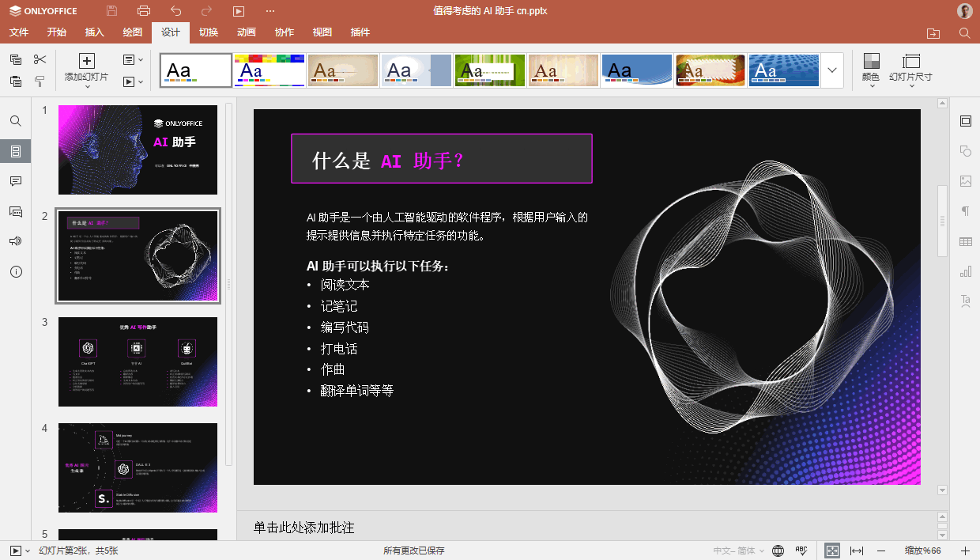Viewport: 980px width, 560px height.
Task: Open the Image settings panel
Action: click(966, 180)
